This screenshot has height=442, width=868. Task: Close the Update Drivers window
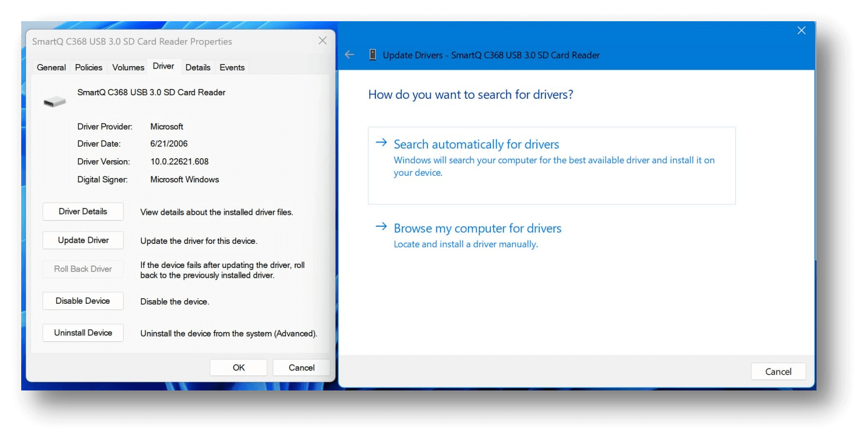coord(801,31)
